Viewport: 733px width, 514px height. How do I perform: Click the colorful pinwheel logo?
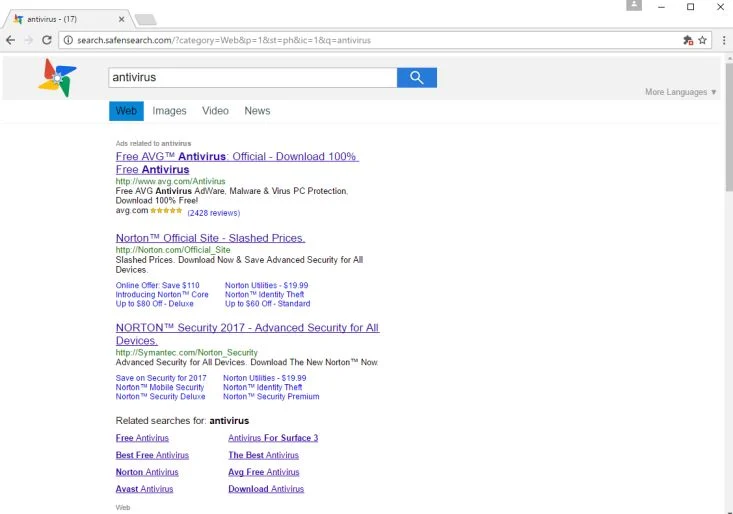pyautogui.click(x=57, y=78)
